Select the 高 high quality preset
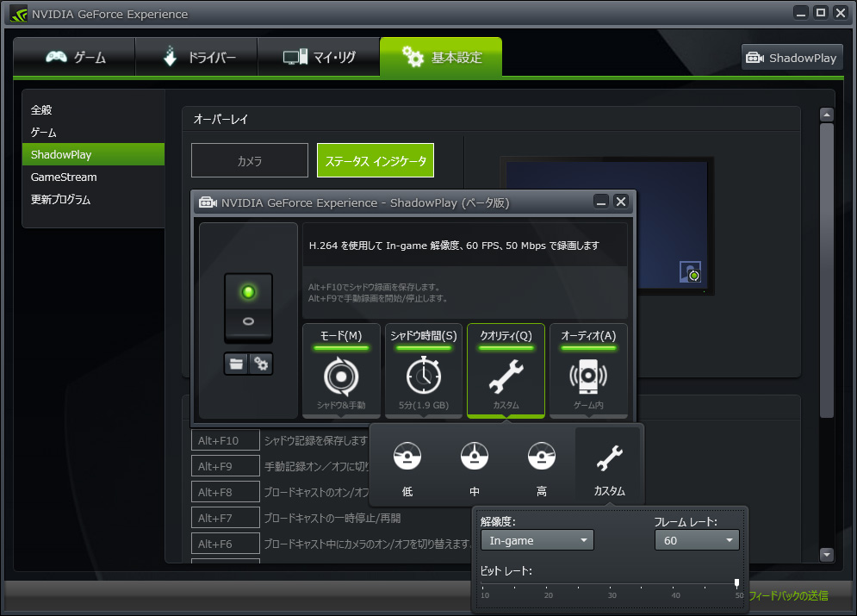 541,466
